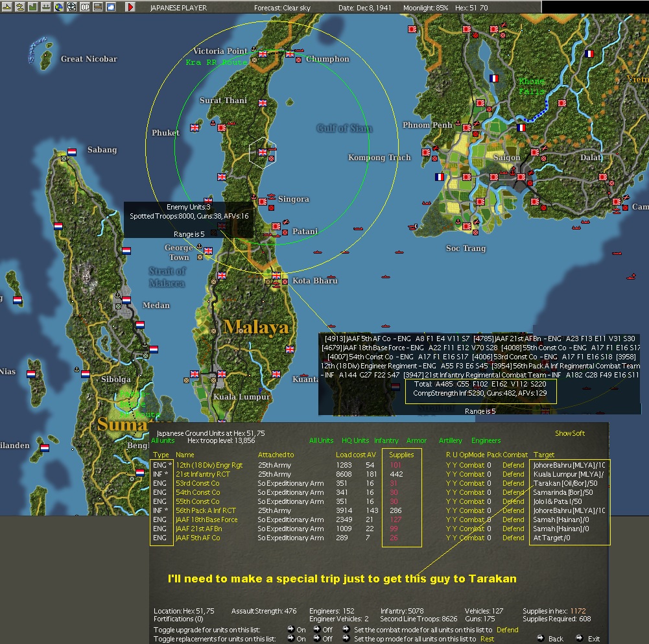Filter list by Armor
649x644 pixels.
point(416,440)
